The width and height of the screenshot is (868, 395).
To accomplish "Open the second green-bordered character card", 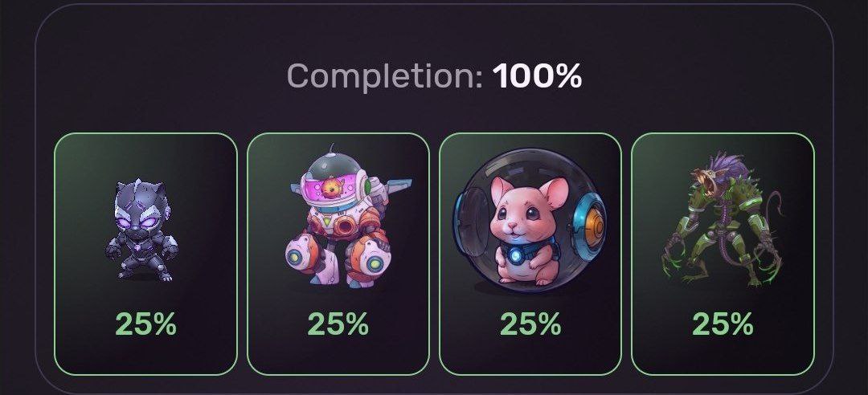I will click(x=338, y=254).
